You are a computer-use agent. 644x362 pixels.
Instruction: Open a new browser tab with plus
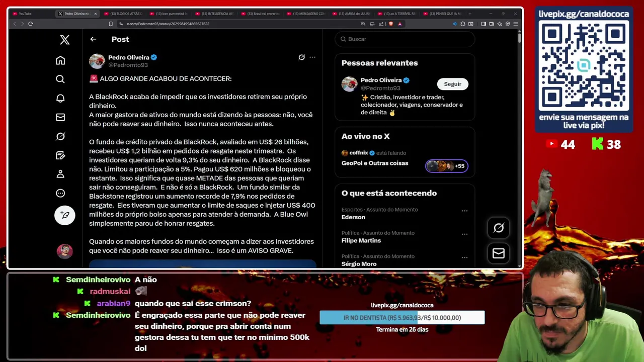(470, 14)
